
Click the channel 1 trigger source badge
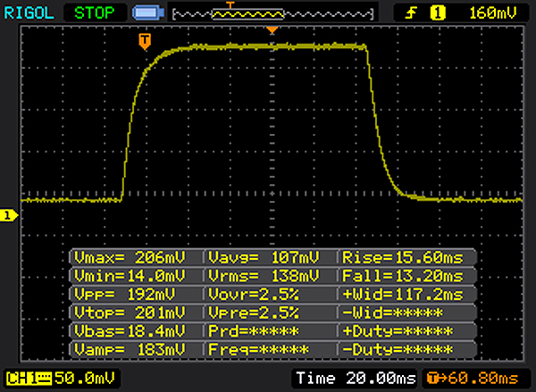pos(438,13)
